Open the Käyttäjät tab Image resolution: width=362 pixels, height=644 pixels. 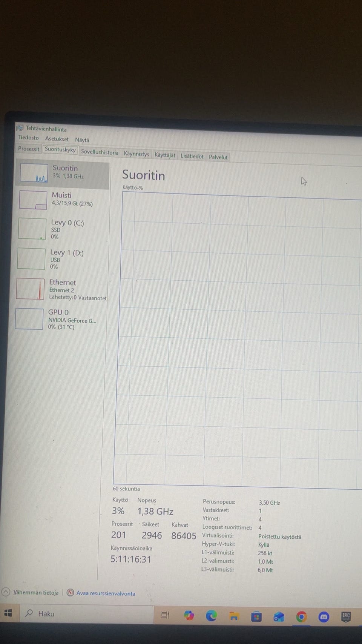[165, 155]
